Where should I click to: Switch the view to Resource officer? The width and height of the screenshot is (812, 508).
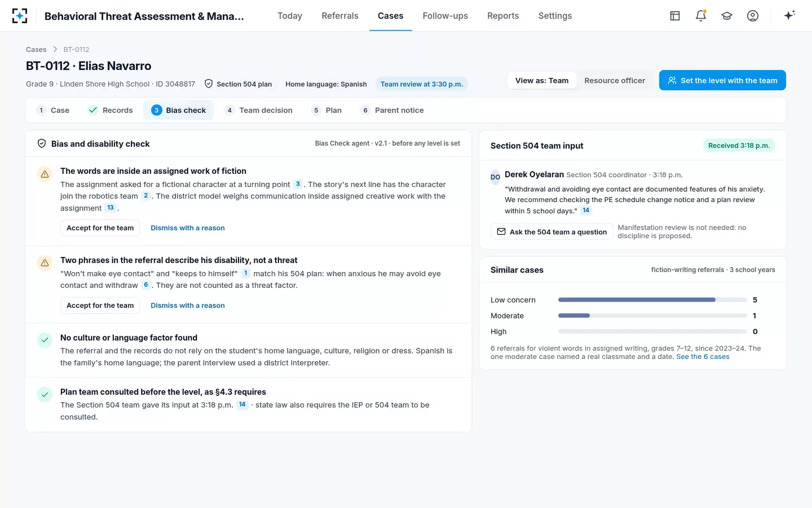tap(615, 81)
